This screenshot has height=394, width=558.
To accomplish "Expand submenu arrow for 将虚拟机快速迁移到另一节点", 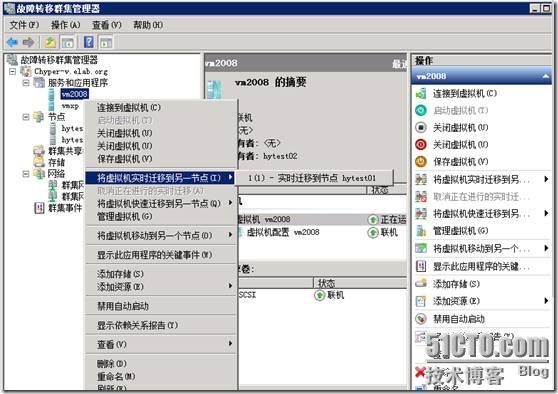I will (x=231, y=203).
